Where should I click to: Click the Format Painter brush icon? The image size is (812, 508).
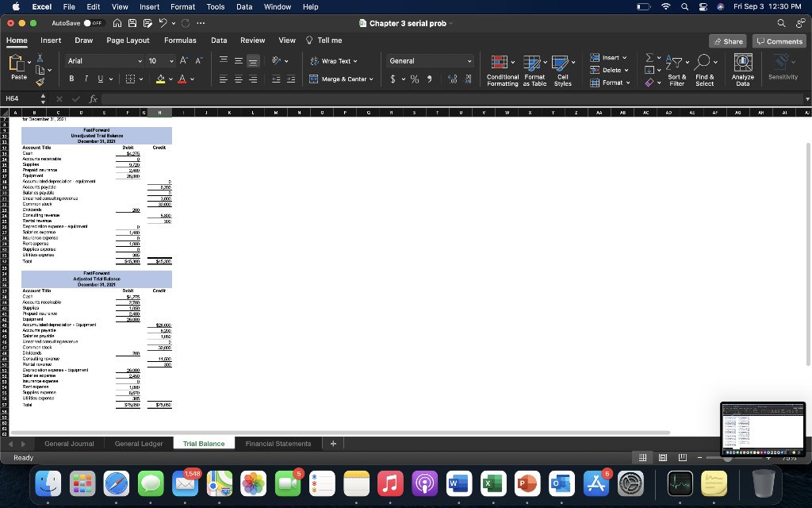pyautogui.click(x=40, y=82)
